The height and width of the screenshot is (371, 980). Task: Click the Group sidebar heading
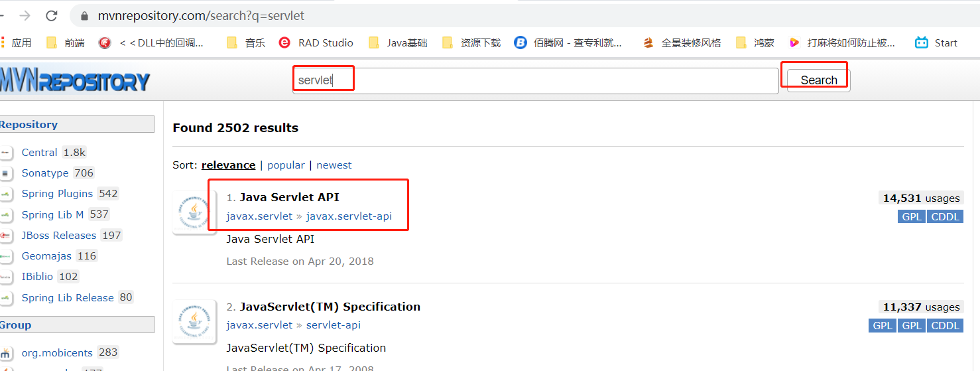(15, 325)
